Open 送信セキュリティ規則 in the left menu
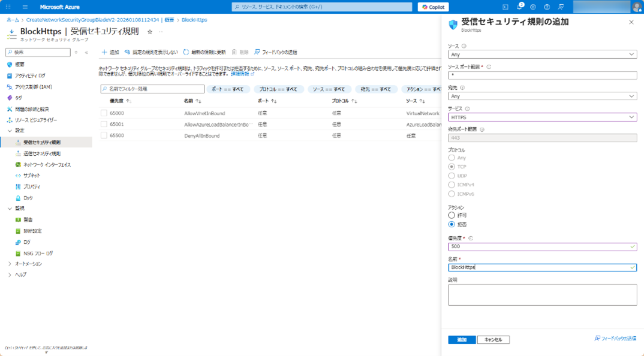Screen dimensions: 644x356 pos(41,153)
